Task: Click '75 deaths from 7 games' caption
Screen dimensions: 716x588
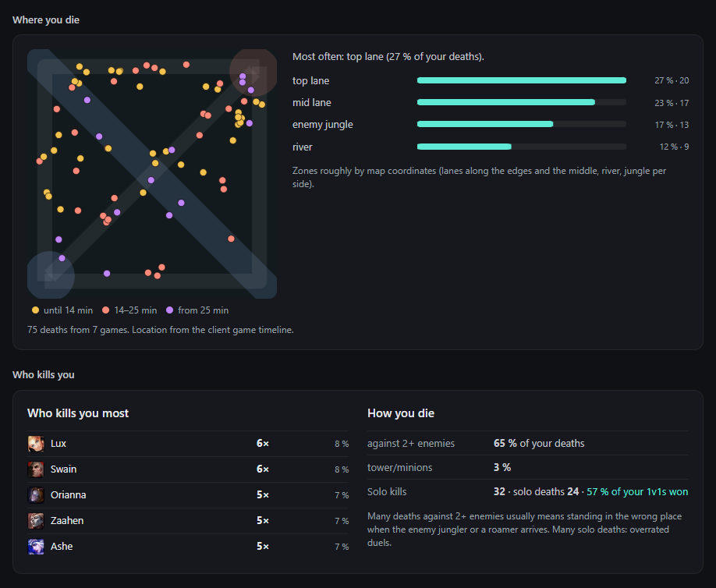Action: point(160,330)
